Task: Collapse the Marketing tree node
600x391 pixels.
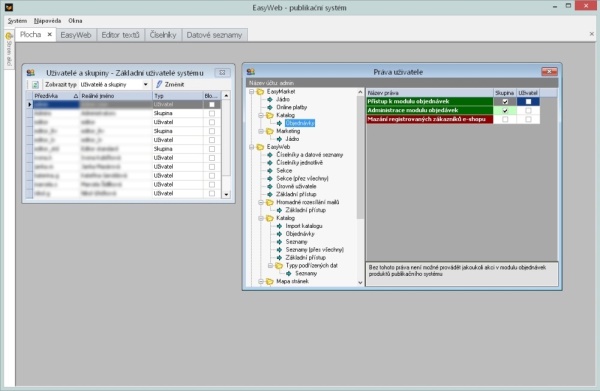Action: coord(261,131)
